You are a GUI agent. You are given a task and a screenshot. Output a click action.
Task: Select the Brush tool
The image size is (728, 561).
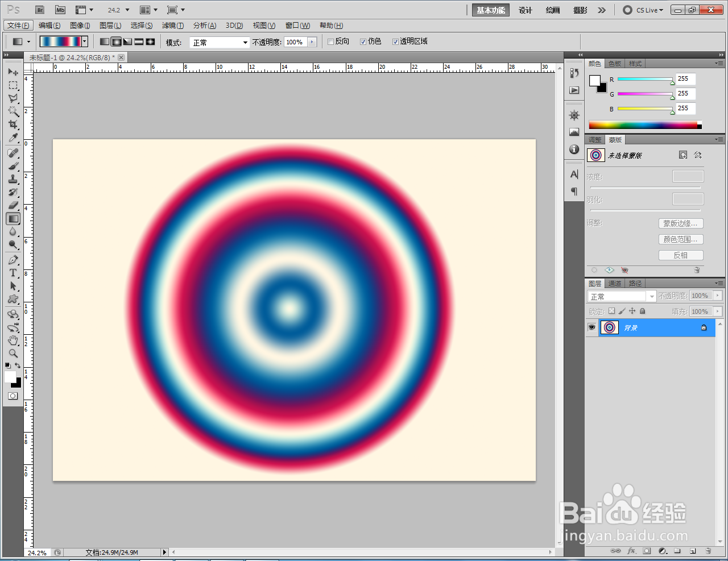[x=13, y=166]
